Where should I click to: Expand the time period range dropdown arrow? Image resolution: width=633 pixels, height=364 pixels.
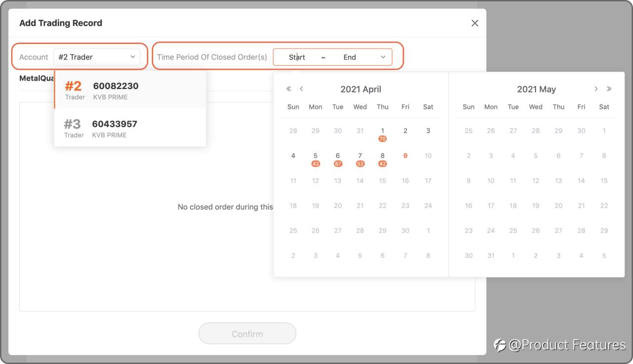coord(383,57)
